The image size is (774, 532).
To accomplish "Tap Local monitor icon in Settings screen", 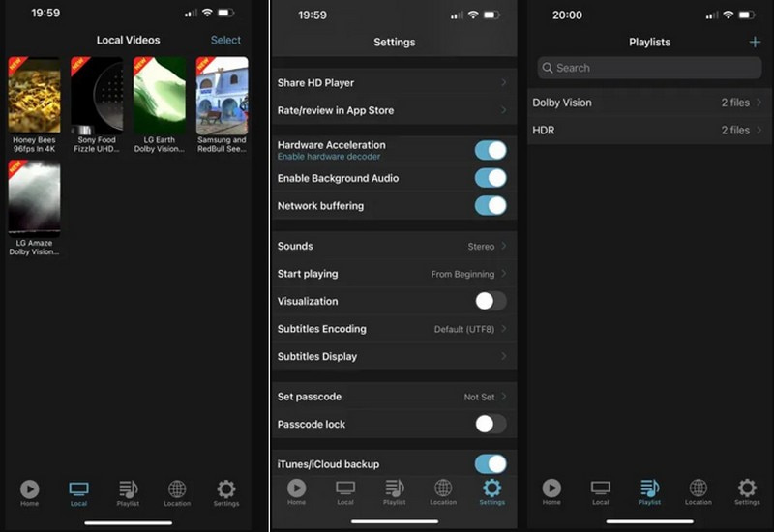I will [x=345, y=488].
